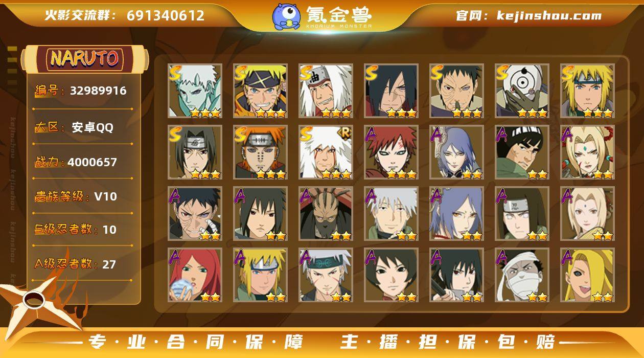This screenshot has height=358, width=644.
Task: Choose the white spiral-masked Tobi portrait
Action: (x=522, y=91)
